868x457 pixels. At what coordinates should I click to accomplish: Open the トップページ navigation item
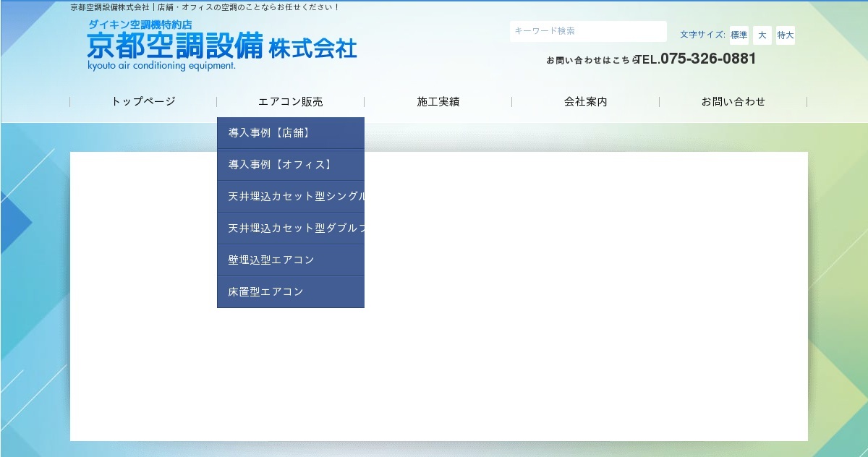click(143, 102)
